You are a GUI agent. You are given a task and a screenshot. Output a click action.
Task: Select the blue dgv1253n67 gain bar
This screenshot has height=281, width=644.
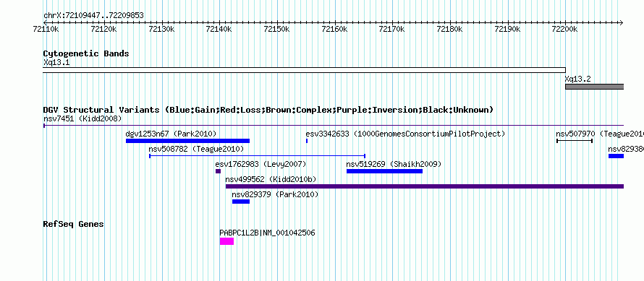pyautogui.click(x=187, y=141)
